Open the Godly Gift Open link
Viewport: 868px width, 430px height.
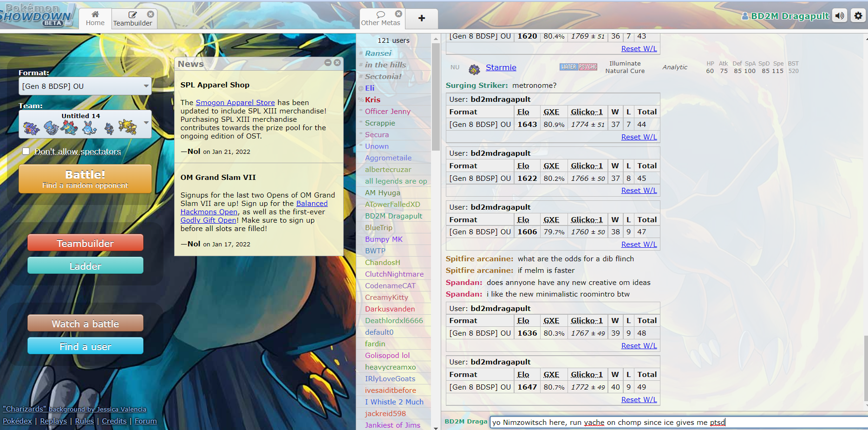click(x=209, y=220)
